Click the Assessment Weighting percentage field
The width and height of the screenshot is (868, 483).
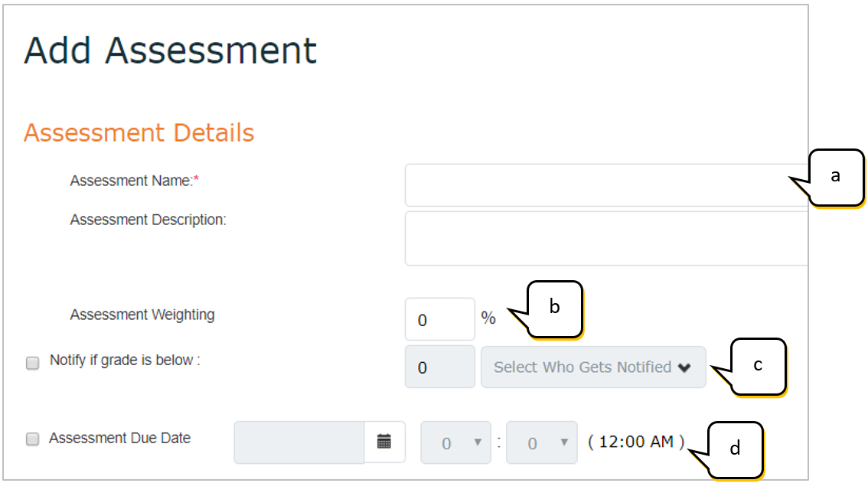(x=439, y=319)
